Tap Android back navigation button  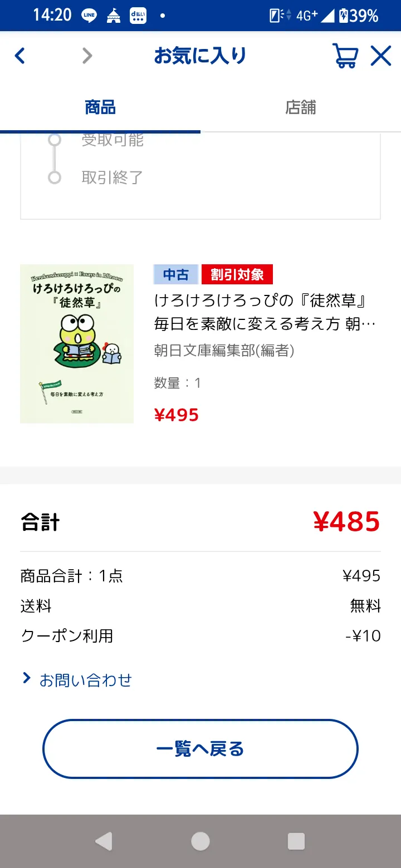pos(104,841)
